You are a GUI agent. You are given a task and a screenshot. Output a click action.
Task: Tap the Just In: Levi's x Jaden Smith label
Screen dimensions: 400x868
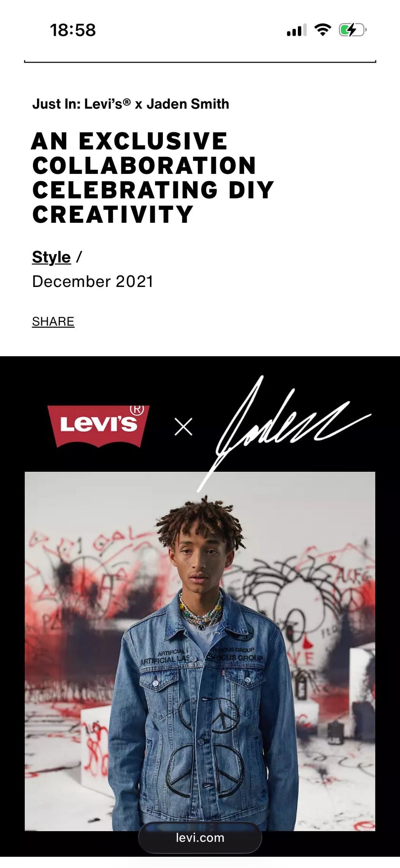tap(131, 104)
